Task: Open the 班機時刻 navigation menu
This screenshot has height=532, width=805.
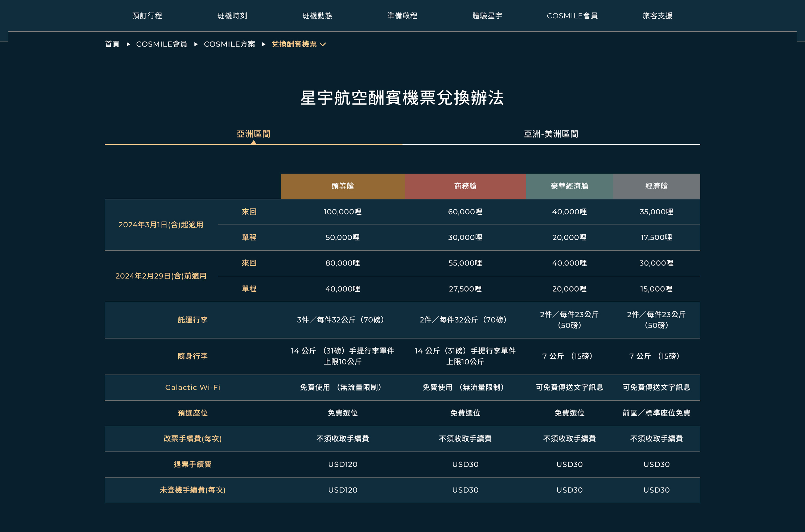Action: tap(232, 16)
